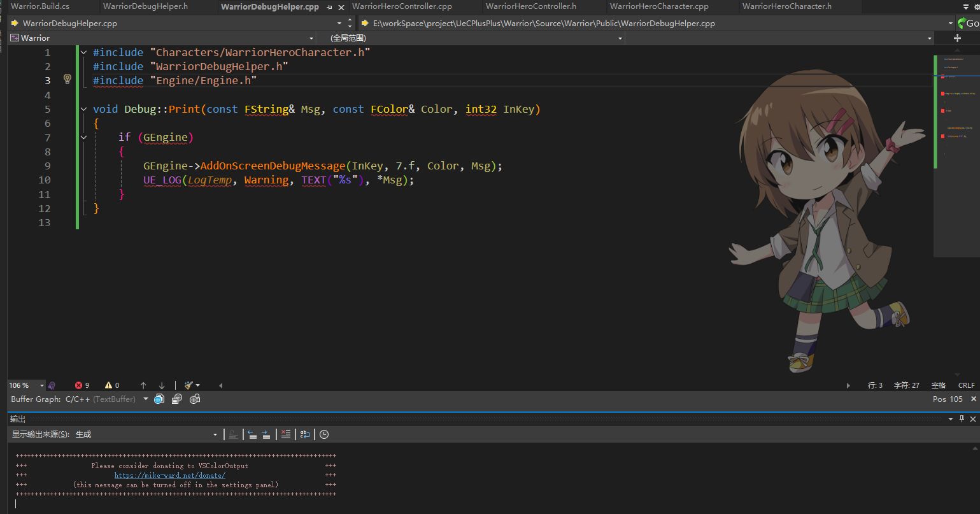Click the first Buffer Graph globe-document icon

tap(159, 399)
